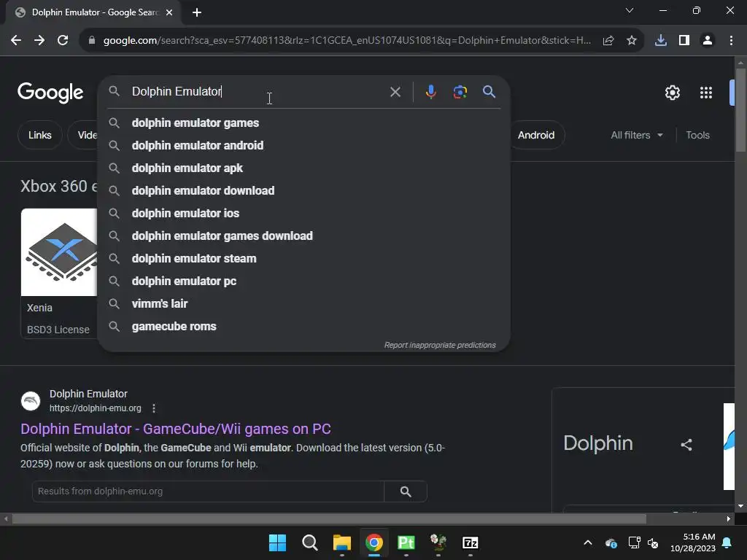Focus Results from dolphin-emu.org search field

(208, 491)
